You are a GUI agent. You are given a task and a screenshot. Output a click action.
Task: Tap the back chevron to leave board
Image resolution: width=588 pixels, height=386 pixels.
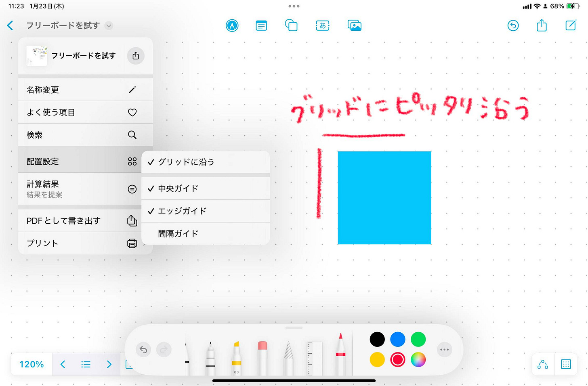tap(10, 25)
